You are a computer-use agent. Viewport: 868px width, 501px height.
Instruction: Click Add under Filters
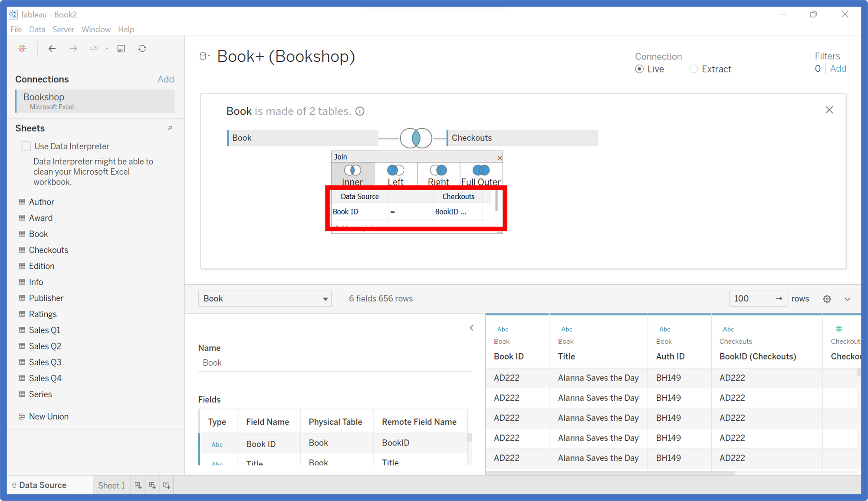838,69
